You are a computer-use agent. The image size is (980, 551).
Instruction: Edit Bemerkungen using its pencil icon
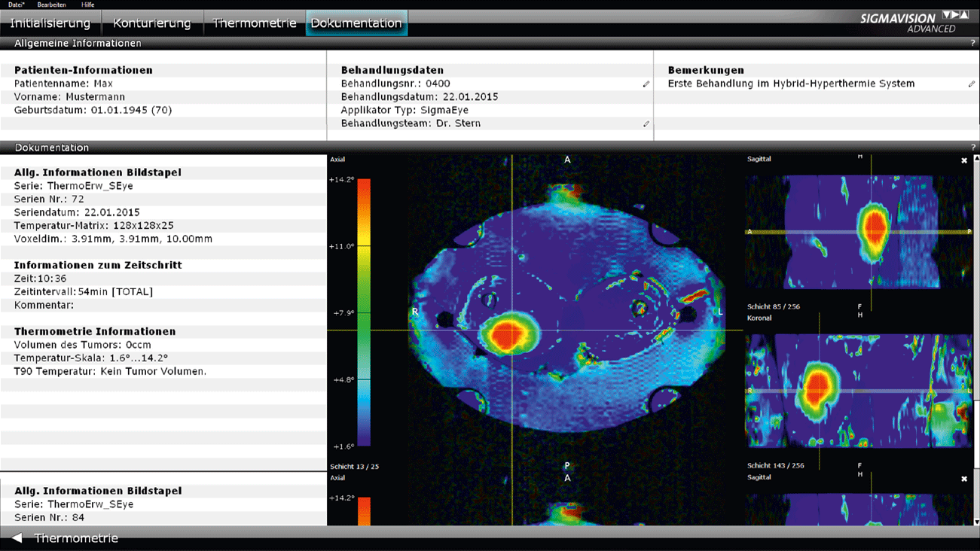pyautogui.click(x=971, y=84)
